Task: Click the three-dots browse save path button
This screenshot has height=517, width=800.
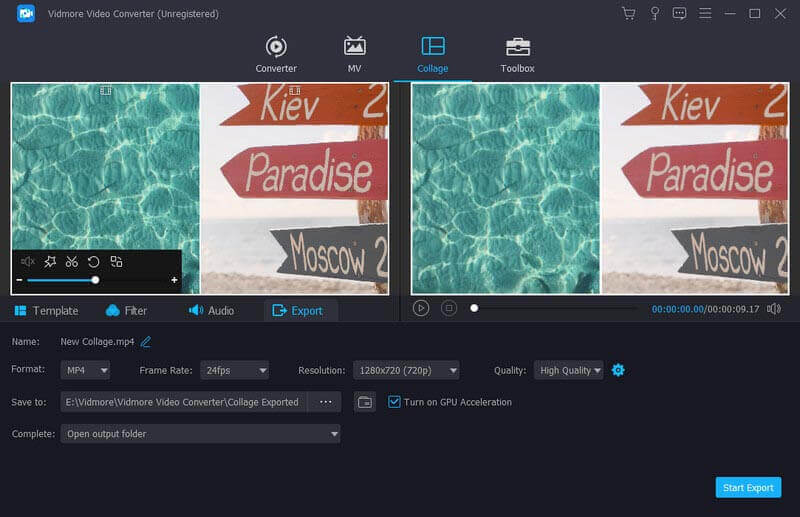Action: point(325,402)
